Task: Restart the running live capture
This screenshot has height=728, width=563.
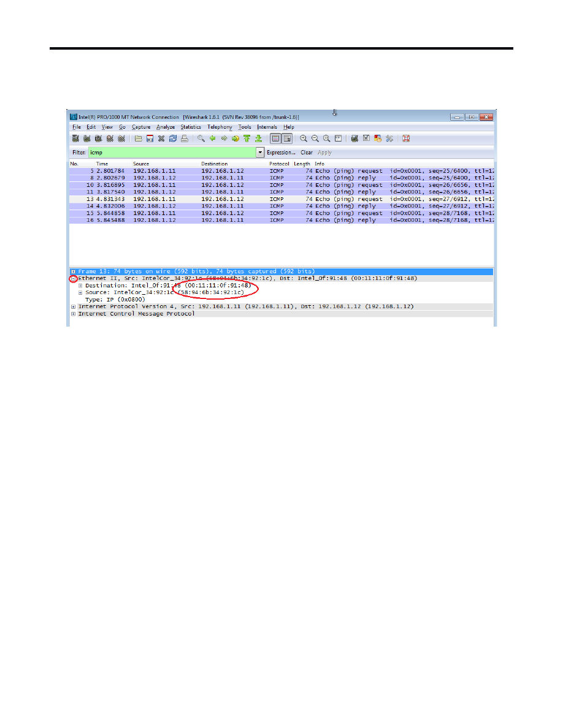Action: click(121, 138)
